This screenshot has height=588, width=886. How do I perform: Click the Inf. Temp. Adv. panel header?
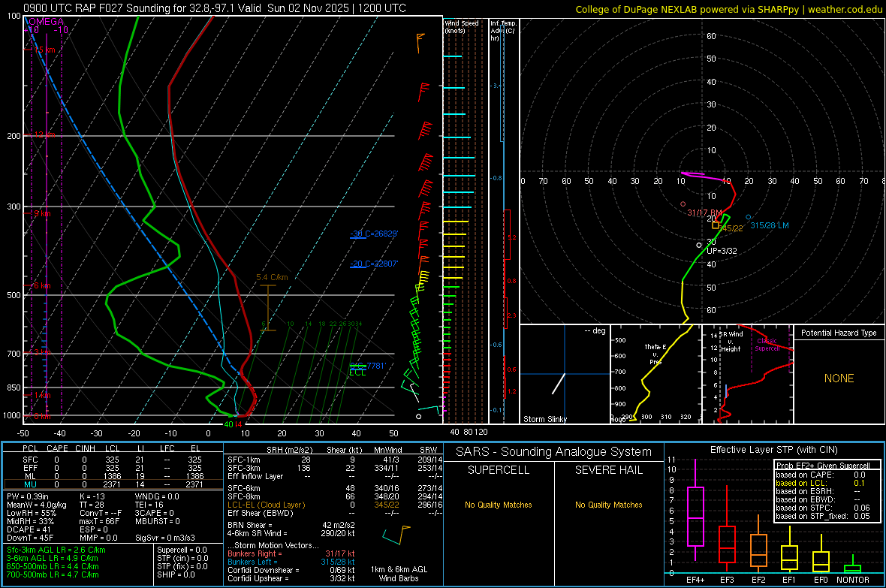point(503,31)
